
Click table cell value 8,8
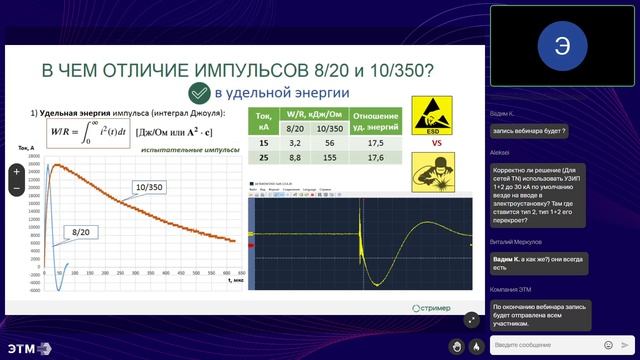(x=295, y=158)
